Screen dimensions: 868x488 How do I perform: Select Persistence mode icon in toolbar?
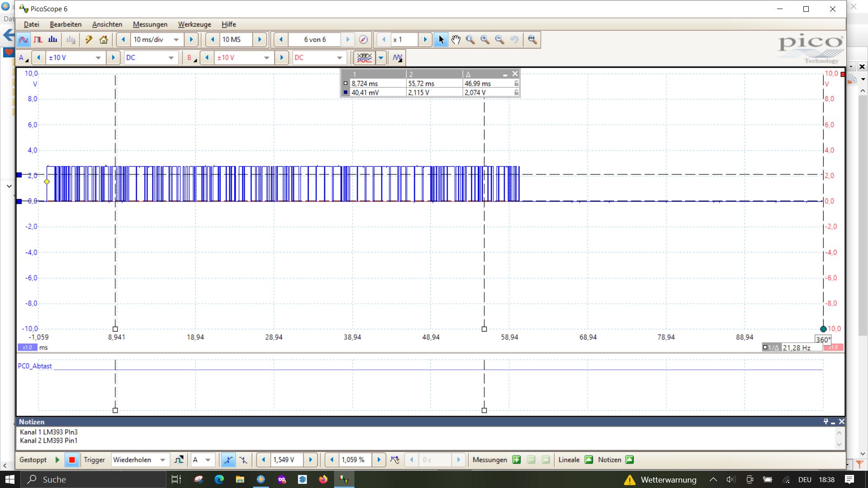coord(38,40)
